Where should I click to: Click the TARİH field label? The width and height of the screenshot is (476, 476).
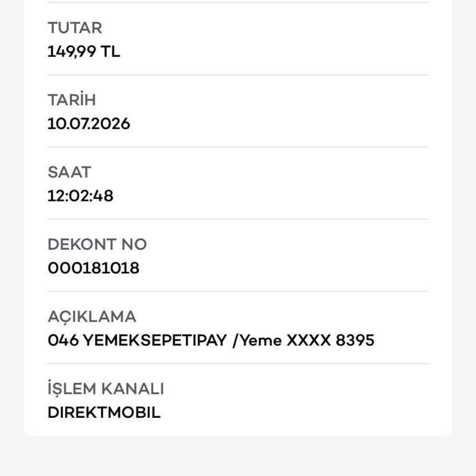point(72,99)
